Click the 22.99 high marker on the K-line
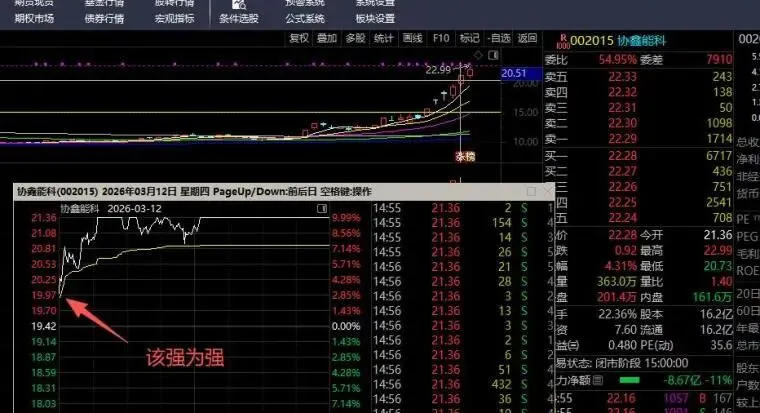 [438, 70]
